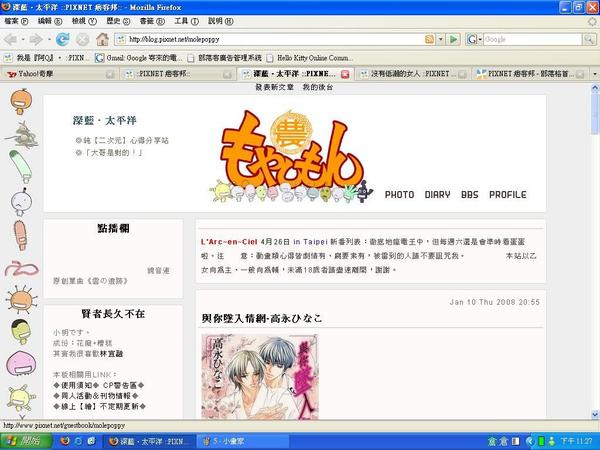The height and width of the screenshot is (450, 600).
Task: Open the 檔案 (F) menu
Action: (16, 21)
